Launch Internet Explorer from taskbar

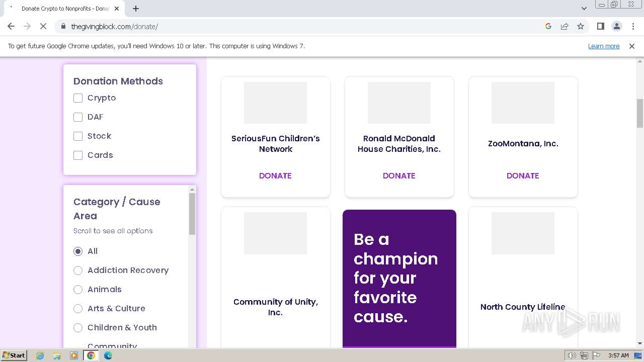[x=40, y=355]
